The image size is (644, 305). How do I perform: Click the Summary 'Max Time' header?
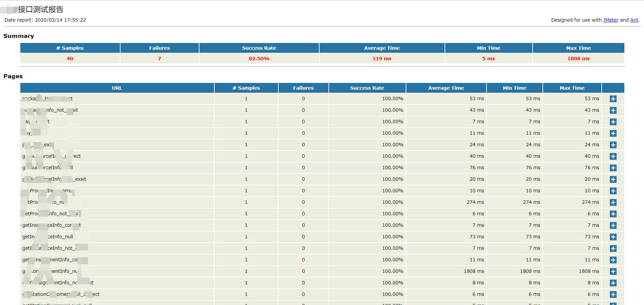[579, 48]
